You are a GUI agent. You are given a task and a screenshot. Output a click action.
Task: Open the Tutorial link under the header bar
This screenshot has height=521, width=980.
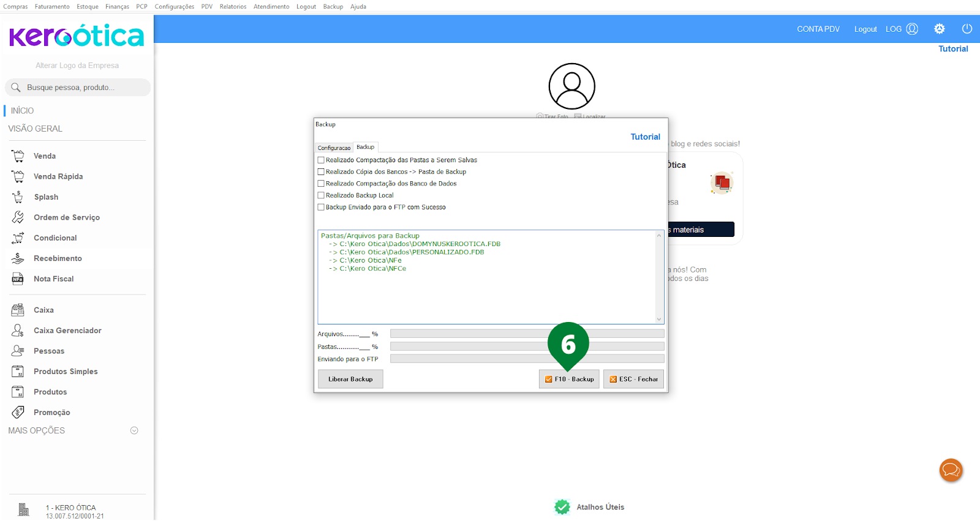point(953,49)
